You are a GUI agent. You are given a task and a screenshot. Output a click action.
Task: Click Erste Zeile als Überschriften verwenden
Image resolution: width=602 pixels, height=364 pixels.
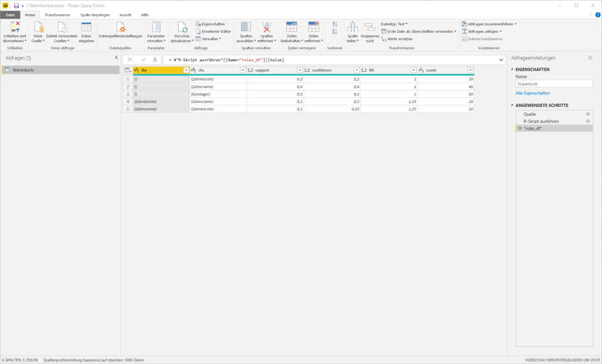[419, 32]
